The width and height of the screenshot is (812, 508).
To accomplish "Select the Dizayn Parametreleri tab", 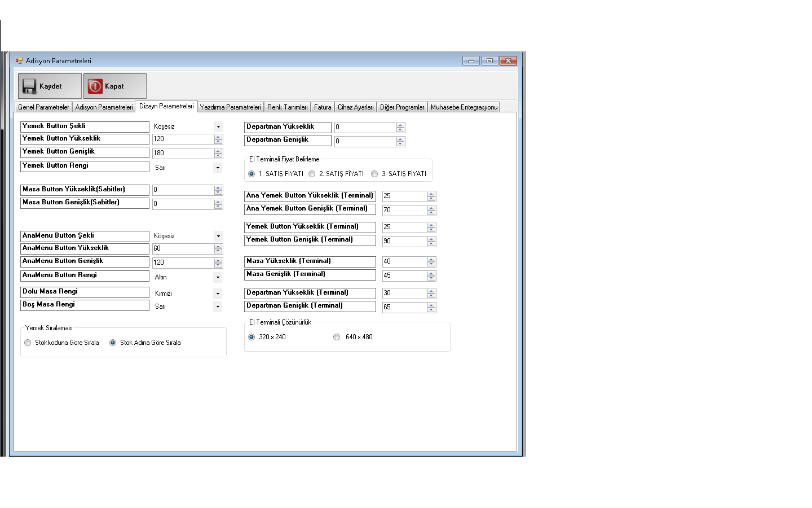I will (x=166, y=106).
